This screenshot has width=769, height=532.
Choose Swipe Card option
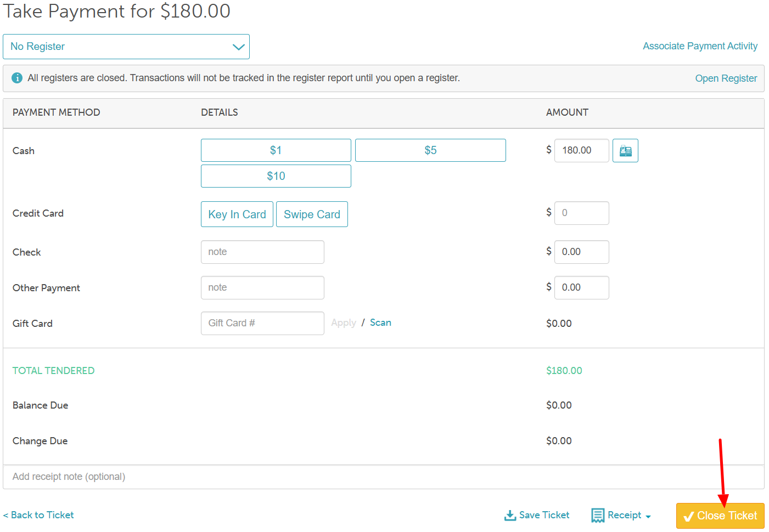point(312,214)
